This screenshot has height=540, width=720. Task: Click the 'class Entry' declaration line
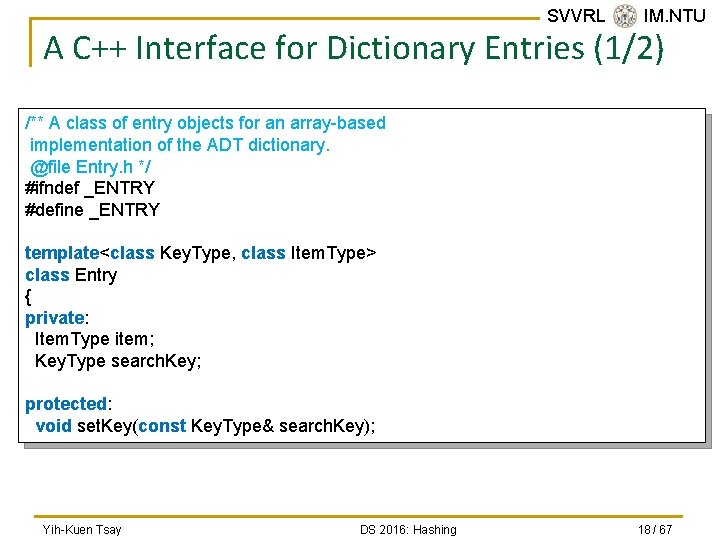[71, 275]
